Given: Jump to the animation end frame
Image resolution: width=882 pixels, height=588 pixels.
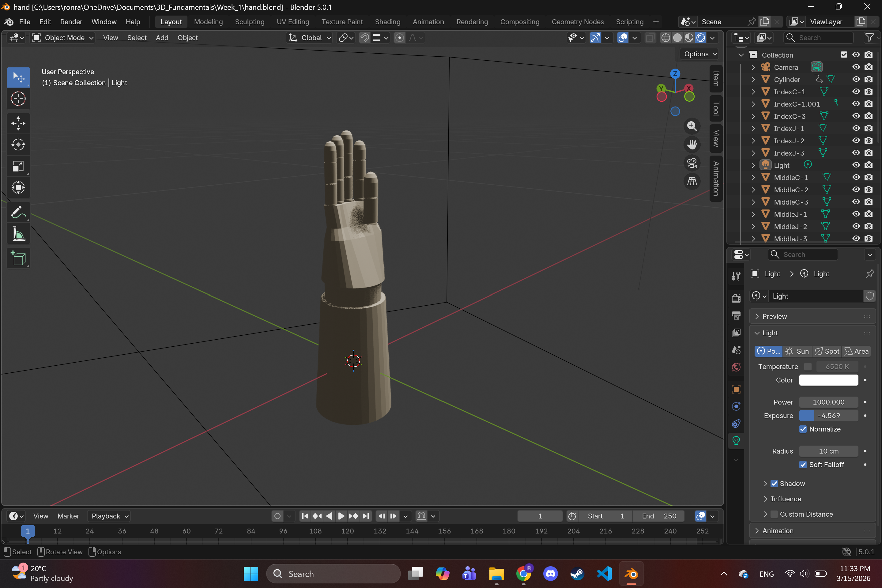Looking at the screenshot, I should (x=366, y=516).
